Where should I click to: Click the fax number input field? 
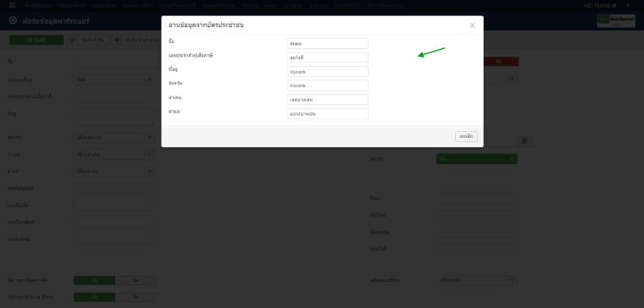point(114,239)
